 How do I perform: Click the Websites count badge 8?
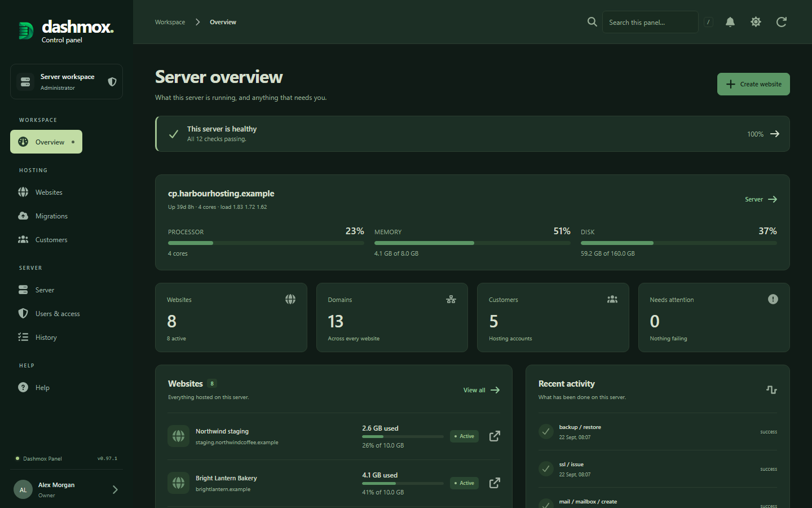tap(212, 384)
